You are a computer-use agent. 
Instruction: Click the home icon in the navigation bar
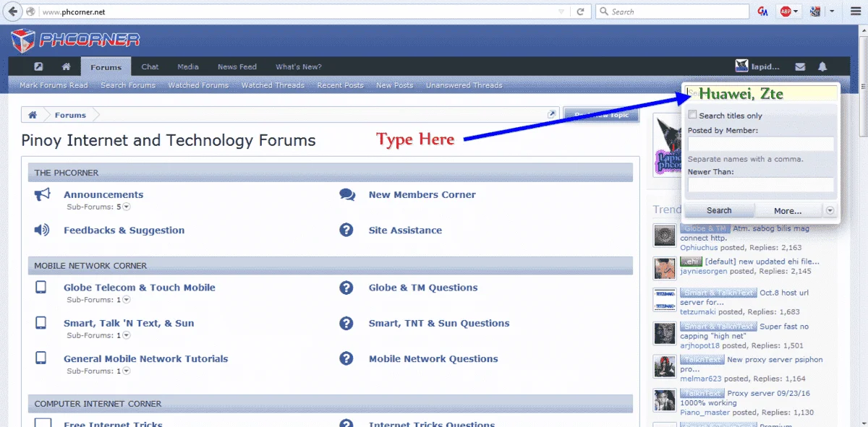click(x=66, y=66)
